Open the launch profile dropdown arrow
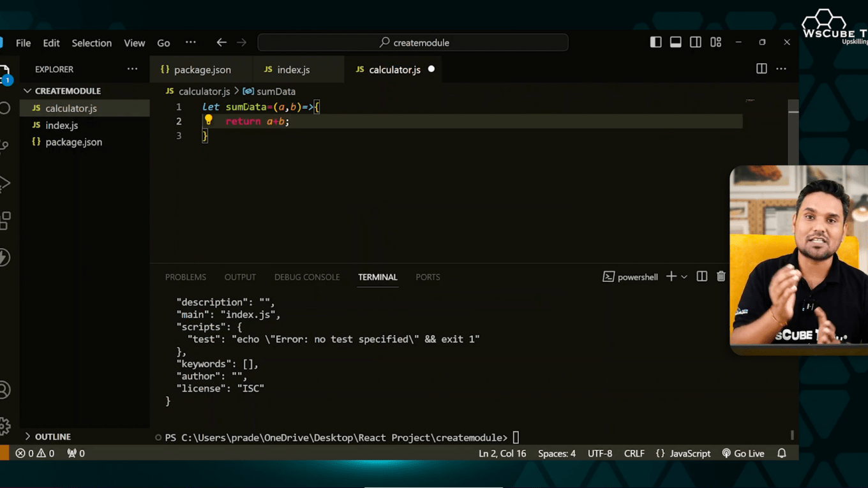868x488 pixels. (x=684, y=277)
